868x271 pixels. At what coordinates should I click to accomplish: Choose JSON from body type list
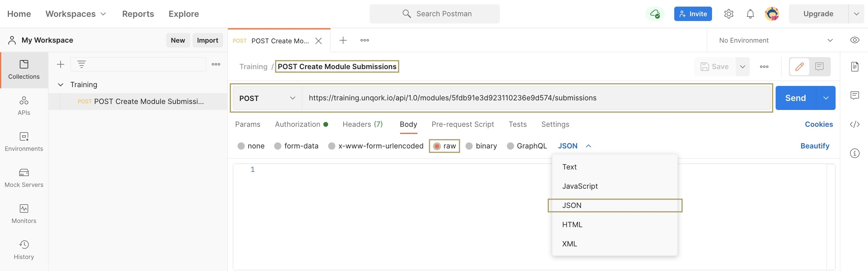pos(615,205)
